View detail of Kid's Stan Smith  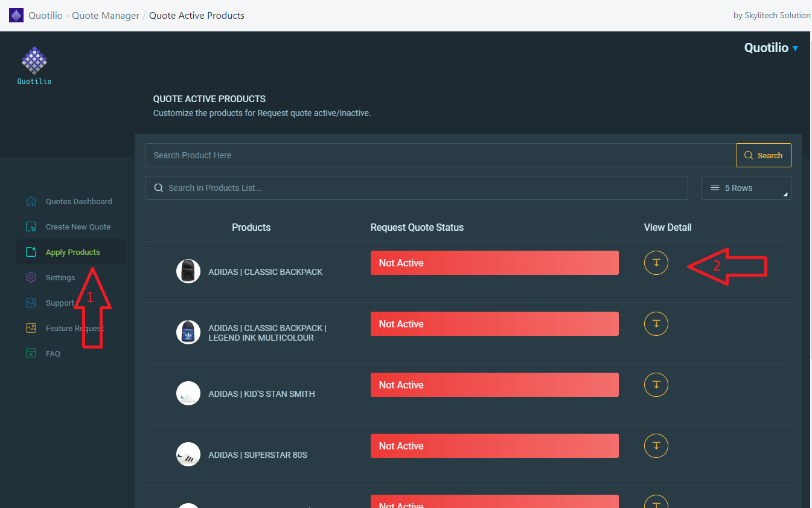pos(656,385)
